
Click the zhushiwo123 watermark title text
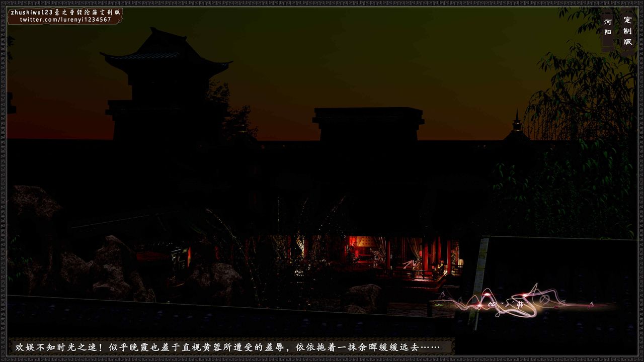coord(65,12)
